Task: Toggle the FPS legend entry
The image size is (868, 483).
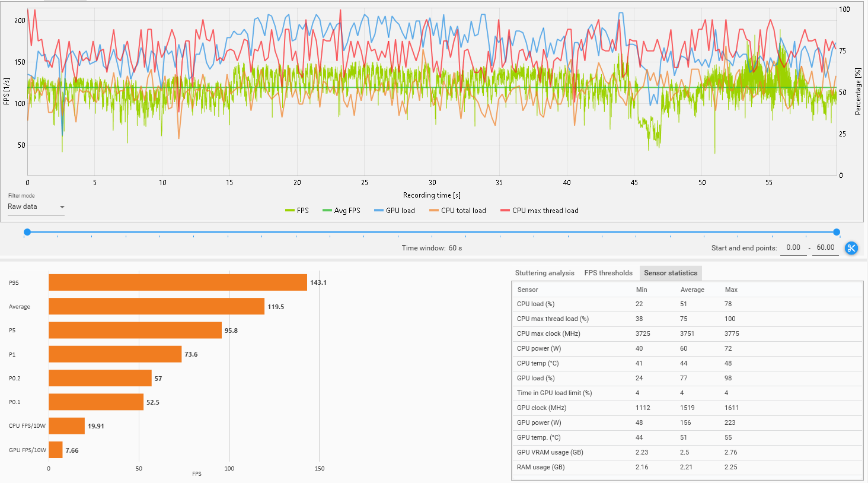Action: (297, 211)
